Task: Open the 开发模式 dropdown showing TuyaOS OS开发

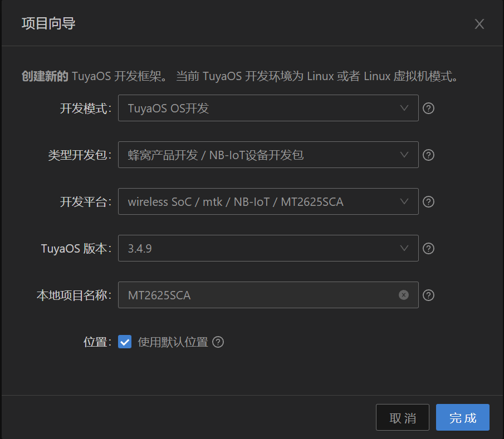Action: pyautogui.click(x=268, y=108)
